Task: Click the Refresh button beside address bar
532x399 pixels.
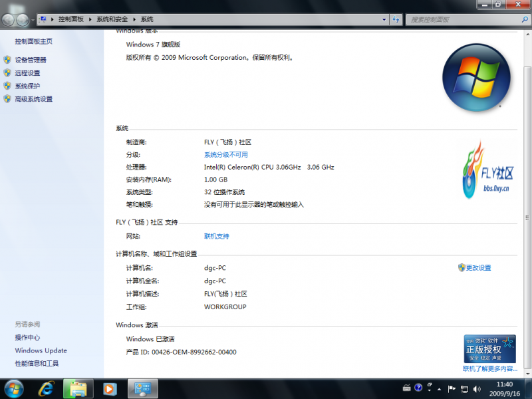Action: [x=396, y=20]
